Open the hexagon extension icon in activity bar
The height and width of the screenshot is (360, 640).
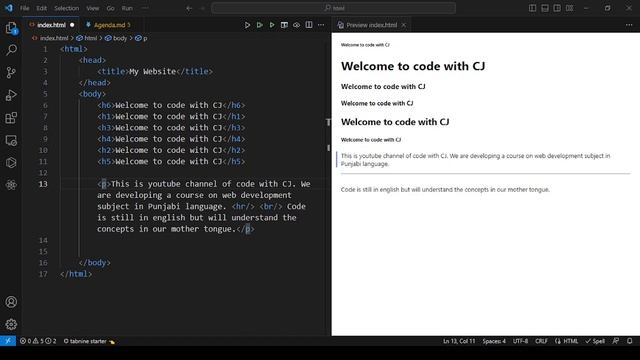click(x=11, y=163)
